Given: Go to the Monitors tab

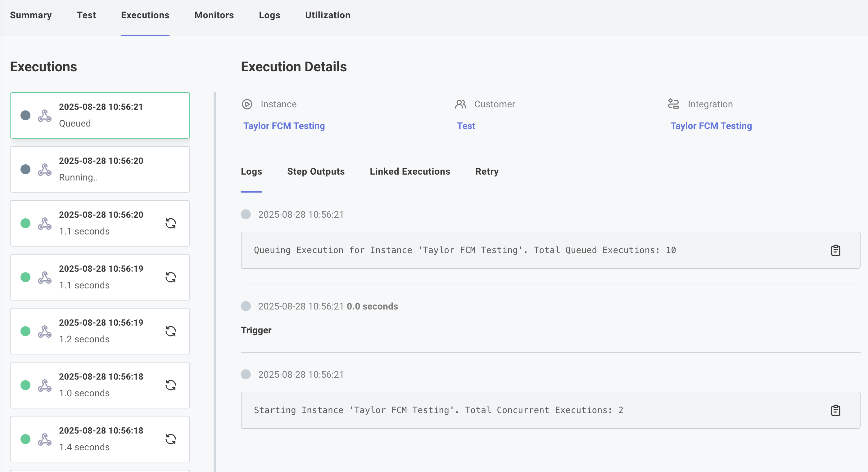Looking at the screenshot, I should tap(214, 15).
